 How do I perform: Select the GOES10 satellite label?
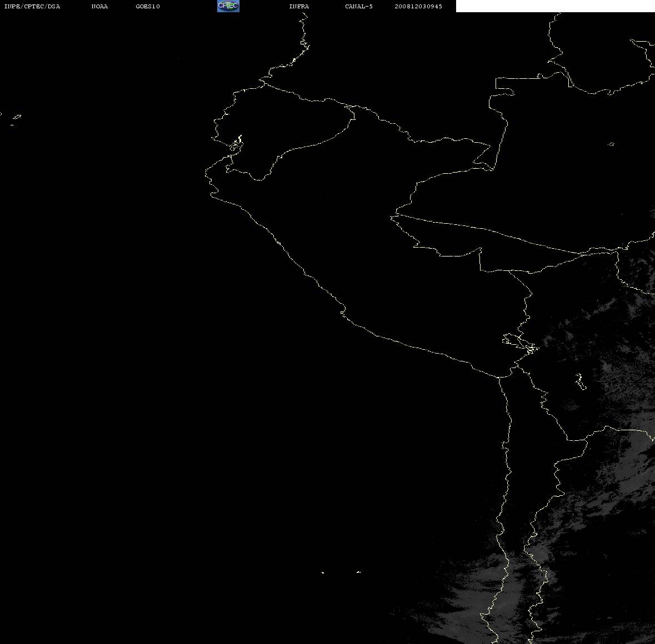pyautogui.click(x=147, y=6)
